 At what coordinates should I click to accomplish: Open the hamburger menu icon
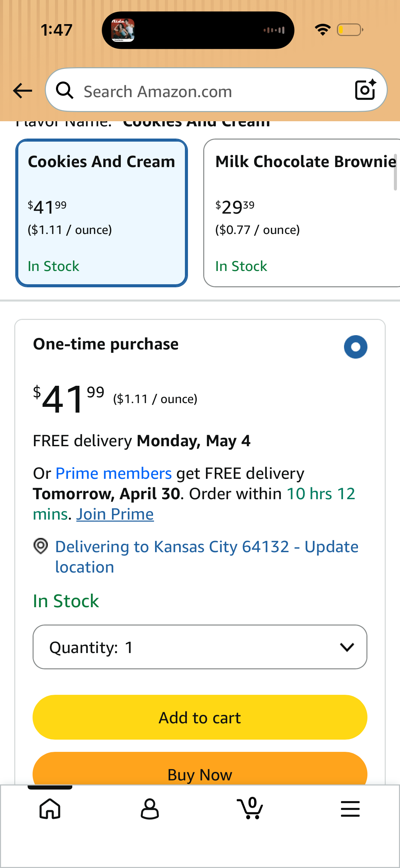tap(350, 809)
